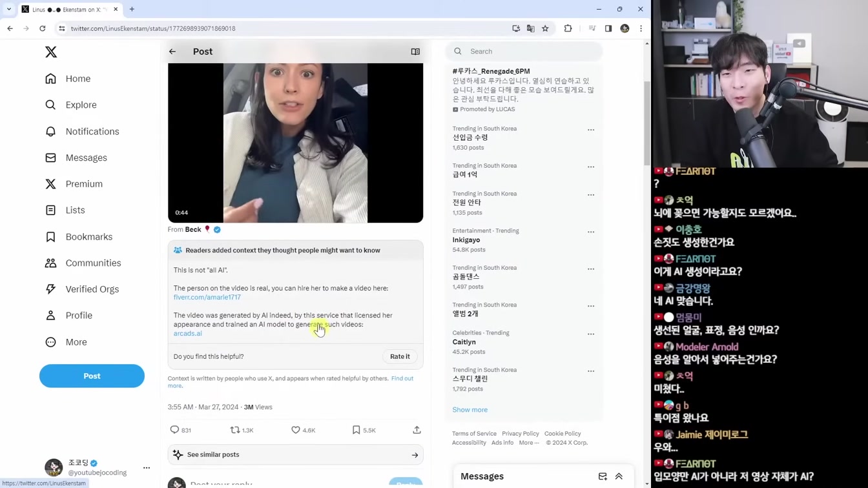Image resolution: width=868 pixels, height=488 pixels.
Task: Open fiverr.com/amarie1717 link
Action: 207,297
